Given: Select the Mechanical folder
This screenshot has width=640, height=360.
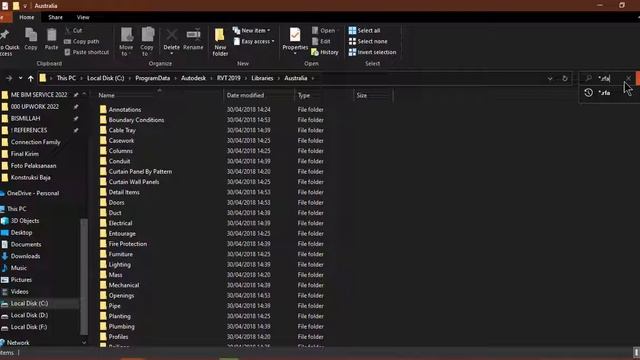Looking at the screenshot, I should click(124, 285).
